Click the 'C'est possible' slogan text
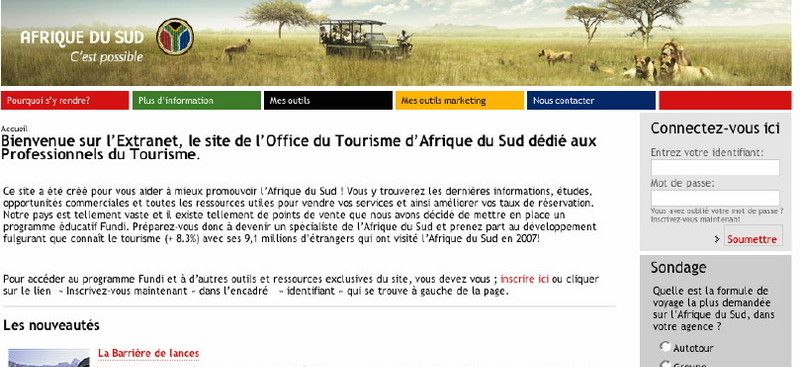The width and height of the screenshot is (800, 367). (107, 57)
